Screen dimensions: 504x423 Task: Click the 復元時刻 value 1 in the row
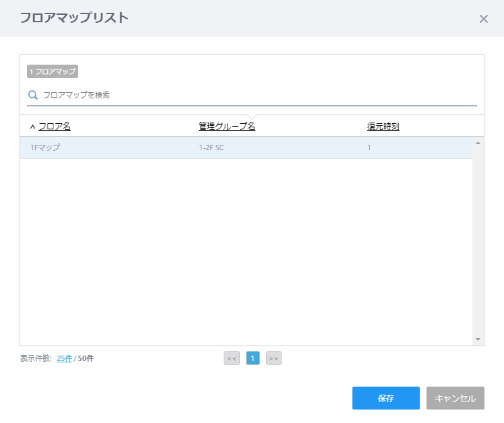coord(369,148)
